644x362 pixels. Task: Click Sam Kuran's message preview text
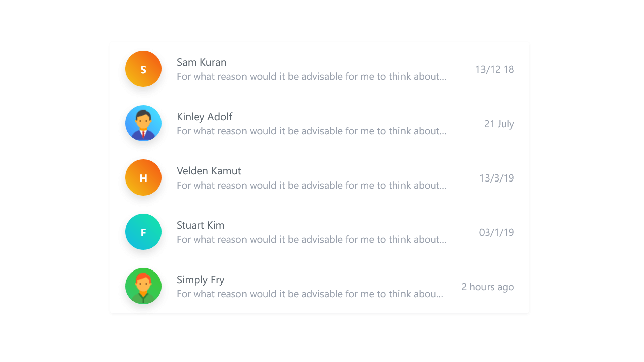311,77
